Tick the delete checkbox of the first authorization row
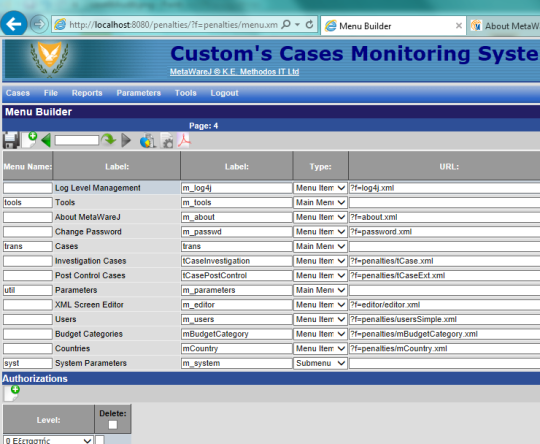This screenshot has width=540, height=444. pyautogui.click(x=100, y=440)
